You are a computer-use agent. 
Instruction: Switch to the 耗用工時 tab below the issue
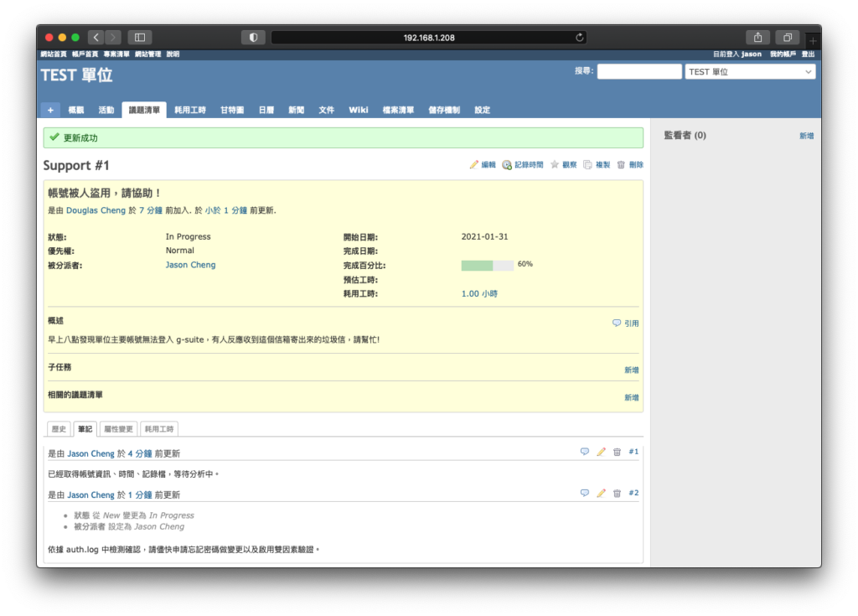[159, 429]
